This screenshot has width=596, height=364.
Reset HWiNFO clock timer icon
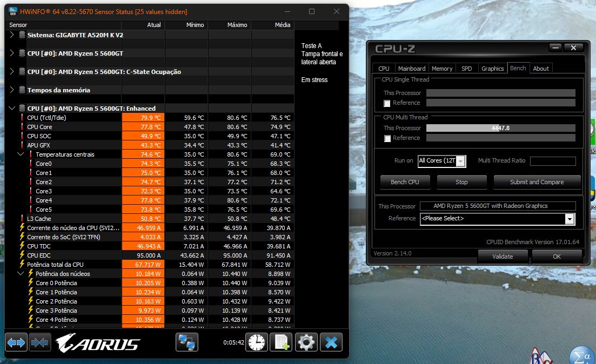257,342
